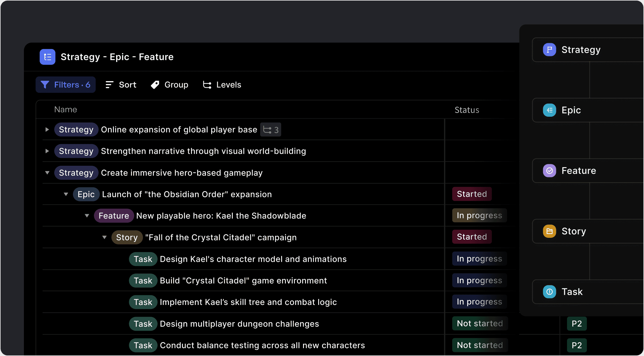Click the orange Story folder icon
The width and height of the screenshot is (644, 356).
coord(549,231)
